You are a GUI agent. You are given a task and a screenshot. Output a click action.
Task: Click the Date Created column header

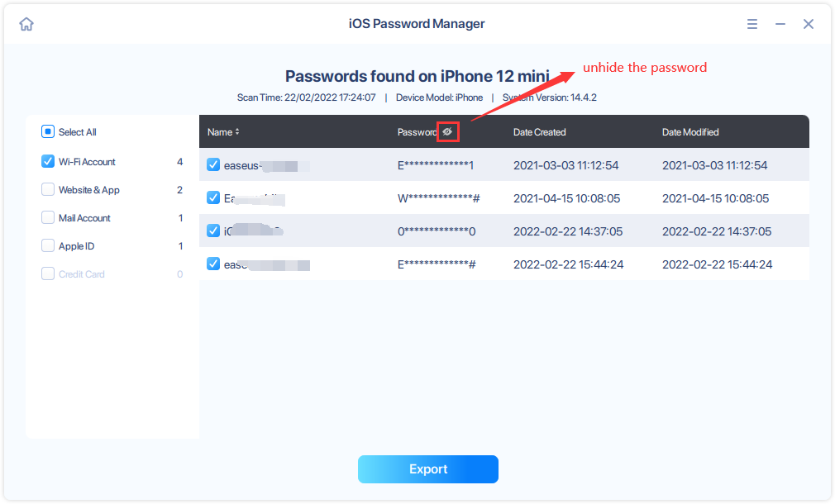point(539,132)
